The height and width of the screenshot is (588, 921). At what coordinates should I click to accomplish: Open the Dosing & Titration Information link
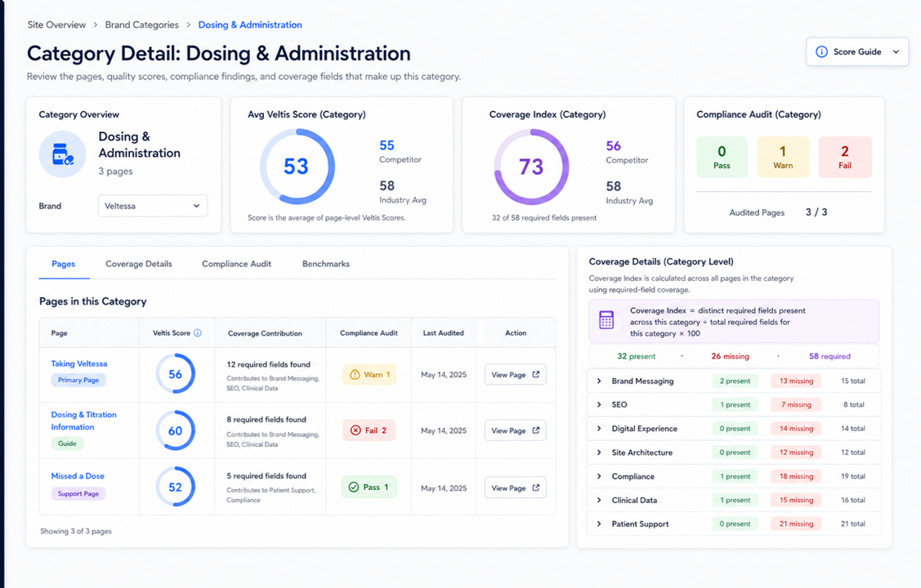tap(83, 421)
